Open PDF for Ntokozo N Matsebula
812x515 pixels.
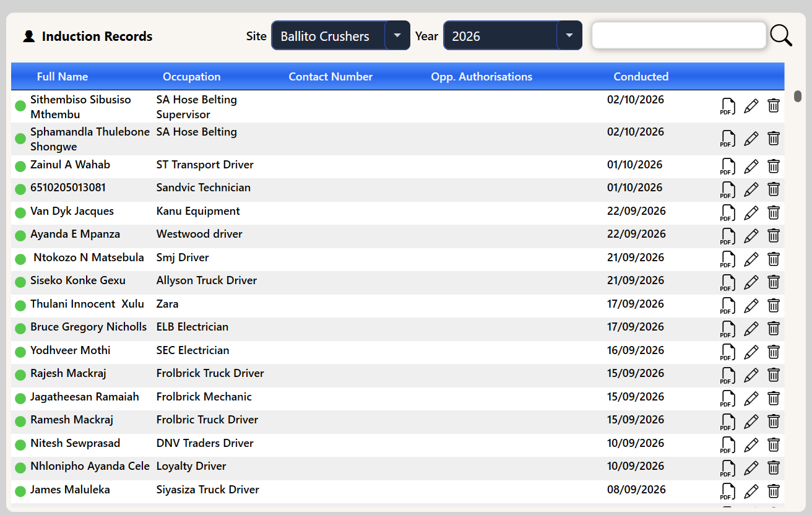click(728, 260)
